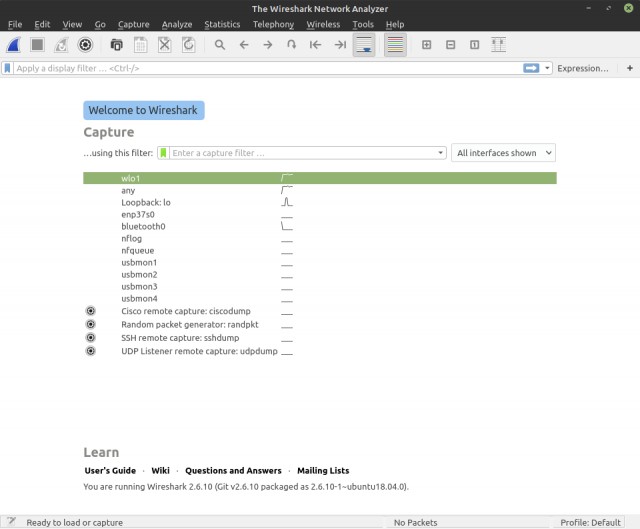This screenshot has width=640, height=529.
Task: Open All interfaces shown dropdown
Action: [x=503, y=153]
